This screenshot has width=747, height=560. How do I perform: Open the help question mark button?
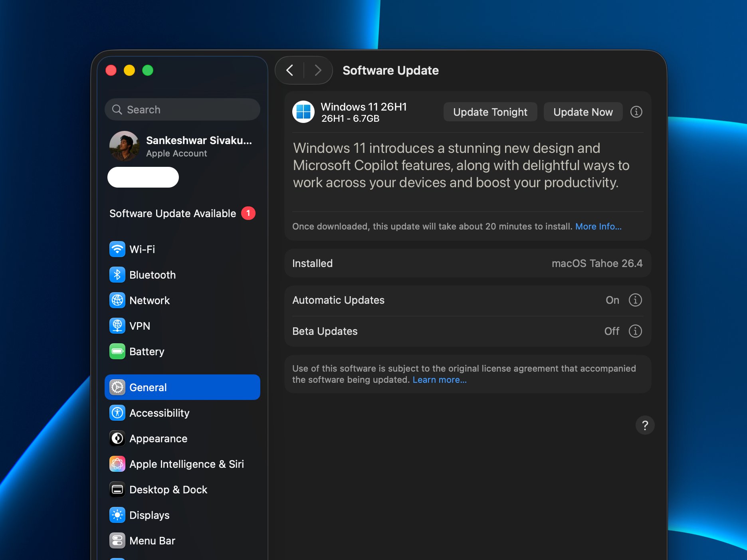pos(644,425)
